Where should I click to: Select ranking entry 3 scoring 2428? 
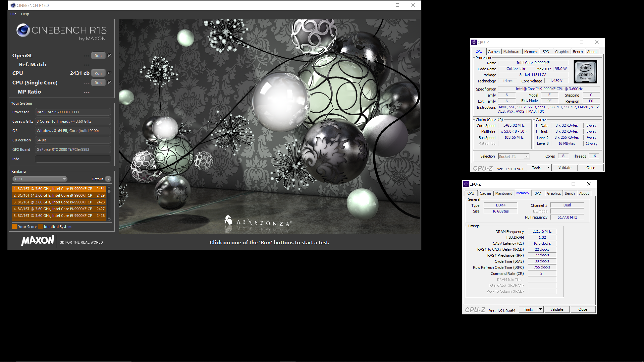59,202
